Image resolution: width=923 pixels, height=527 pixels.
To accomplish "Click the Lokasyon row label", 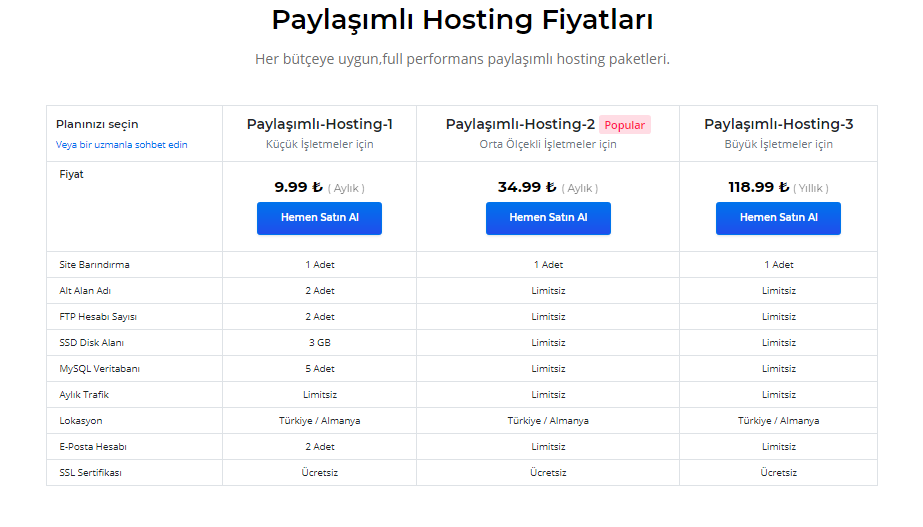I will click(81, 421).
